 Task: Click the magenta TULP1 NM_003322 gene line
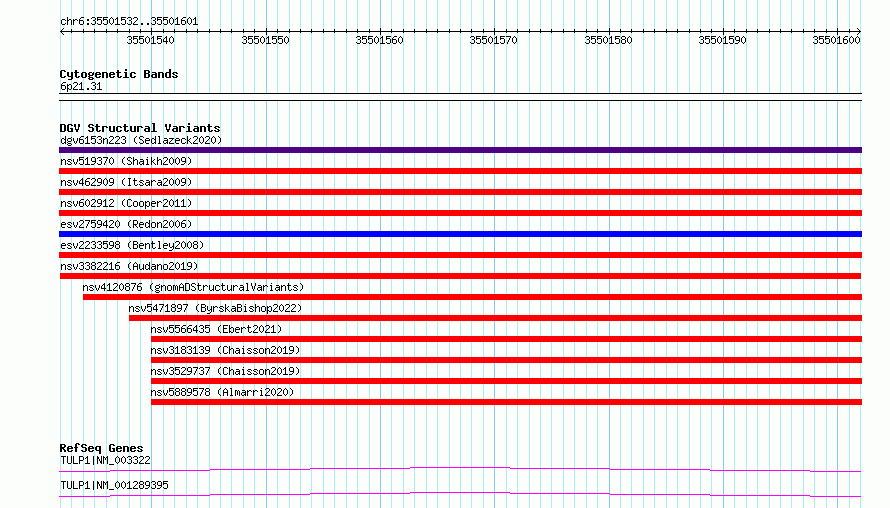(x=460, y=469)
